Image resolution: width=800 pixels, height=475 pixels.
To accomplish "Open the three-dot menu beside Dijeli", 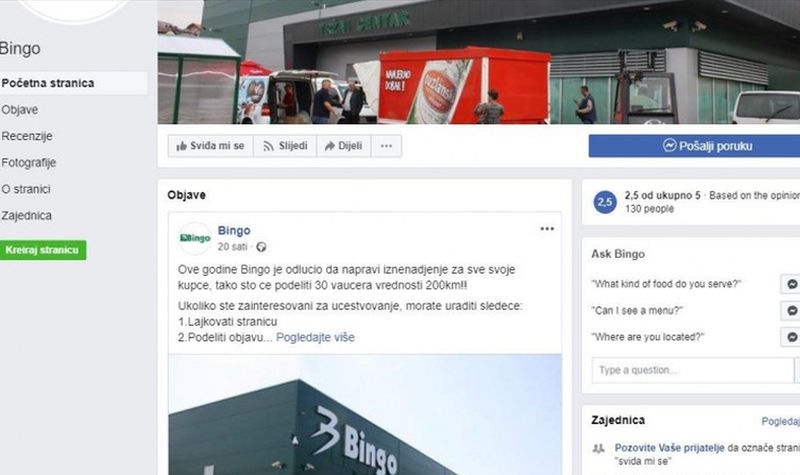I will 386,146.
